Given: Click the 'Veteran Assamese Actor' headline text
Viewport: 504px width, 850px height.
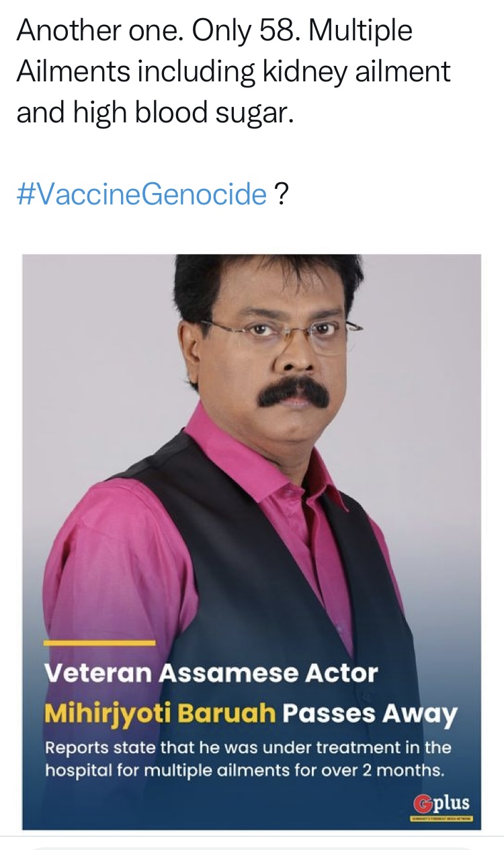Looking at the screenshot, I should (211, 673).
